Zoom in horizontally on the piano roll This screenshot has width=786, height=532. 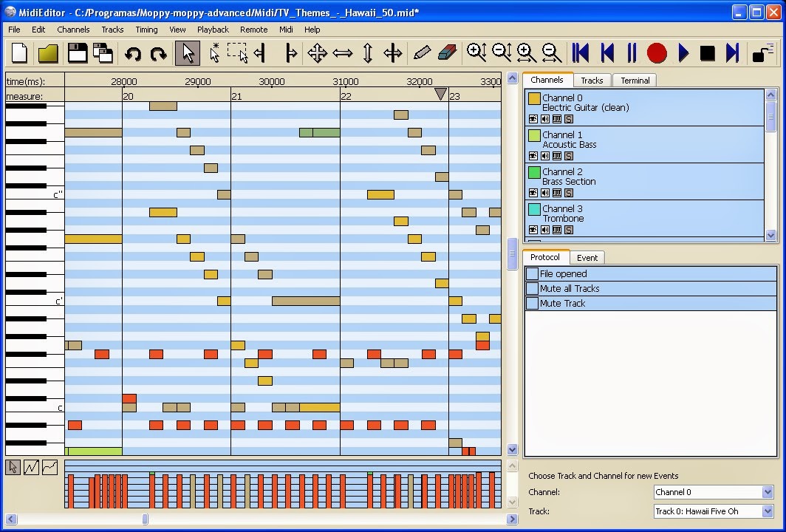526,52
